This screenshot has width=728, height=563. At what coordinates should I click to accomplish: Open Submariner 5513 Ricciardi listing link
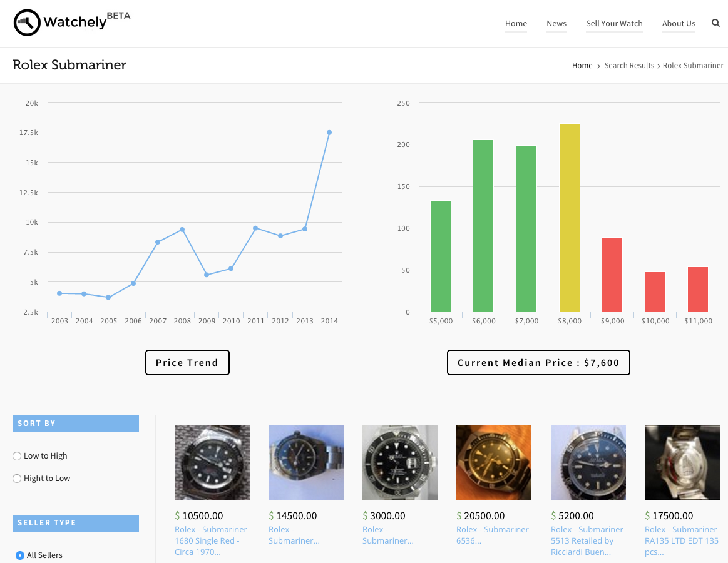click(x=587, y=540)
